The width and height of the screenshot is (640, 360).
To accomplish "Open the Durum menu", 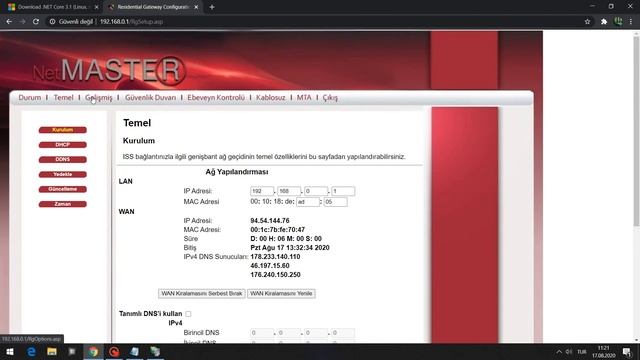I will tap(30, 98).
